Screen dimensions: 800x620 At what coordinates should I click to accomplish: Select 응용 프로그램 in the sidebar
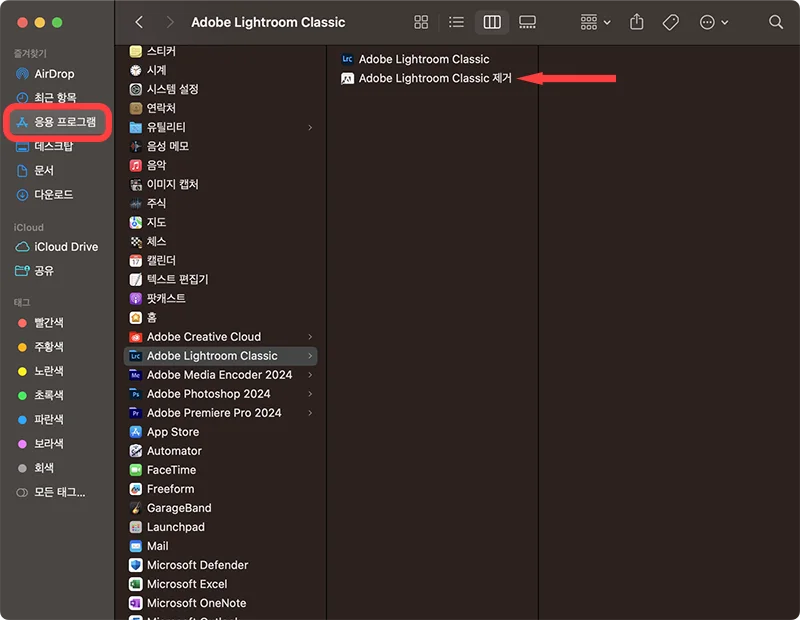(56, 122)
